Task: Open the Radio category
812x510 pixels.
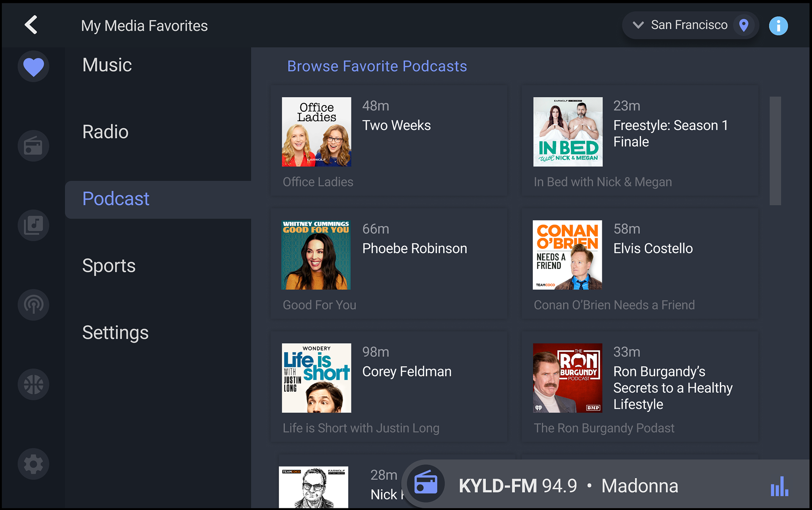Action: pyautogui.click(x=105, y=132)
